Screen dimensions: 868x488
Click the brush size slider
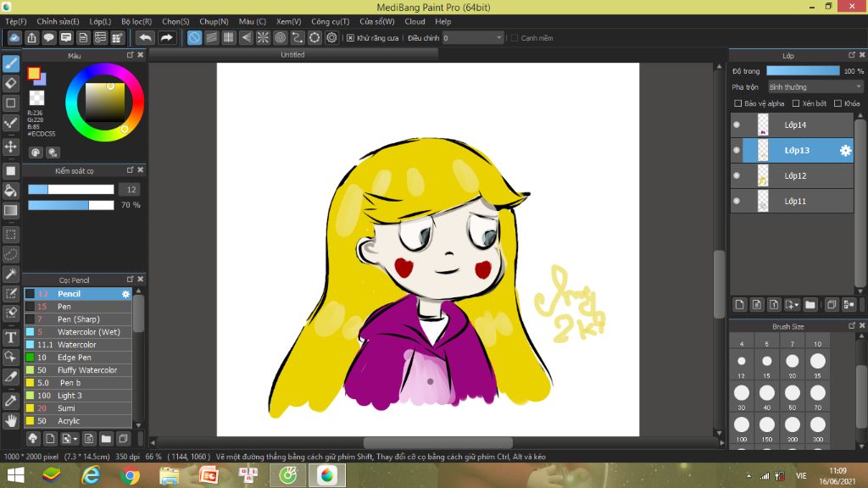71,189
